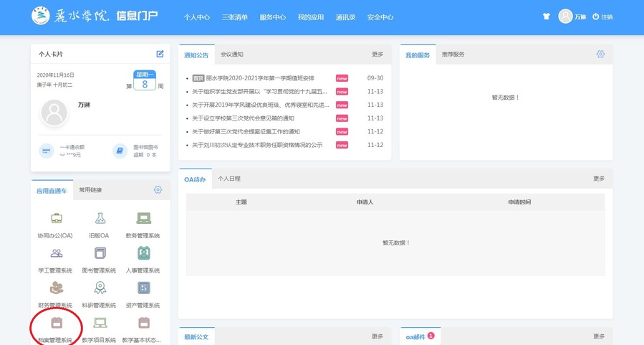Open the 学工管理系统 people icon
This screenshot has width=644, height=345.
[57, 253]
